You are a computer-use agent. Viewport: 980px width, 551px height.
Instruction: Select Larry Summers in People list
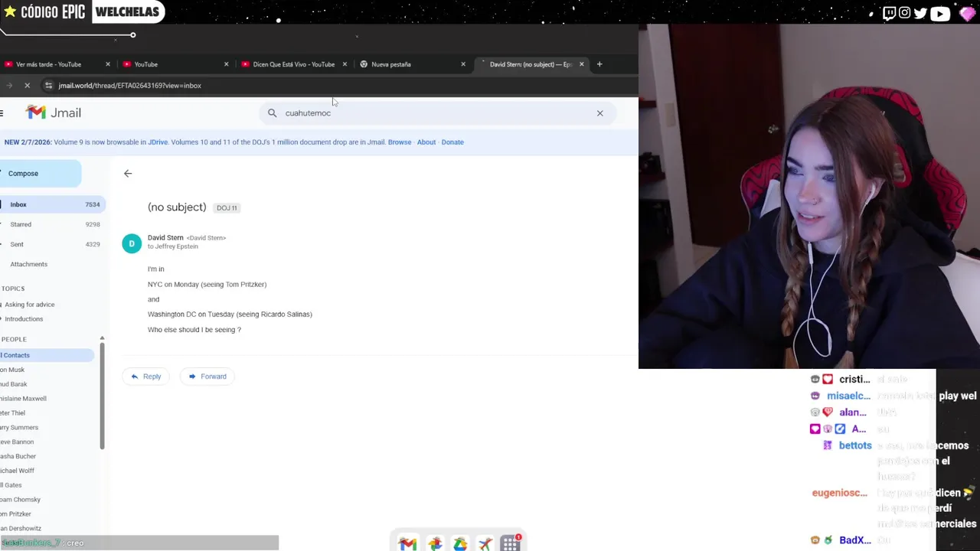pos(19,428)
